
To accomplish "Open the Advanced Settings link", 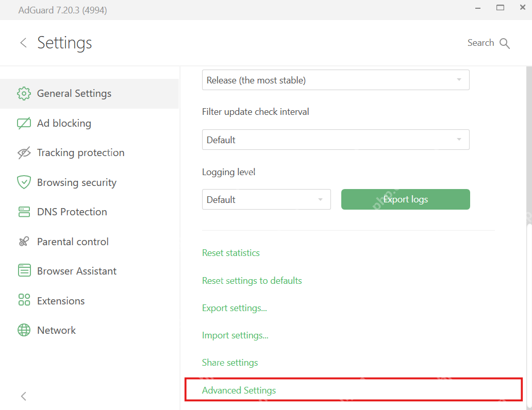I will tap(239, 390).
